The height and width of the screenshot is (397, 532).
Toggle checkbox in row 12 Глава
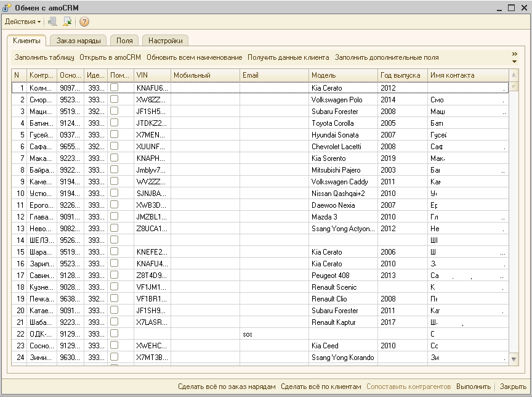pyautogui.click(x=115, y=216)
